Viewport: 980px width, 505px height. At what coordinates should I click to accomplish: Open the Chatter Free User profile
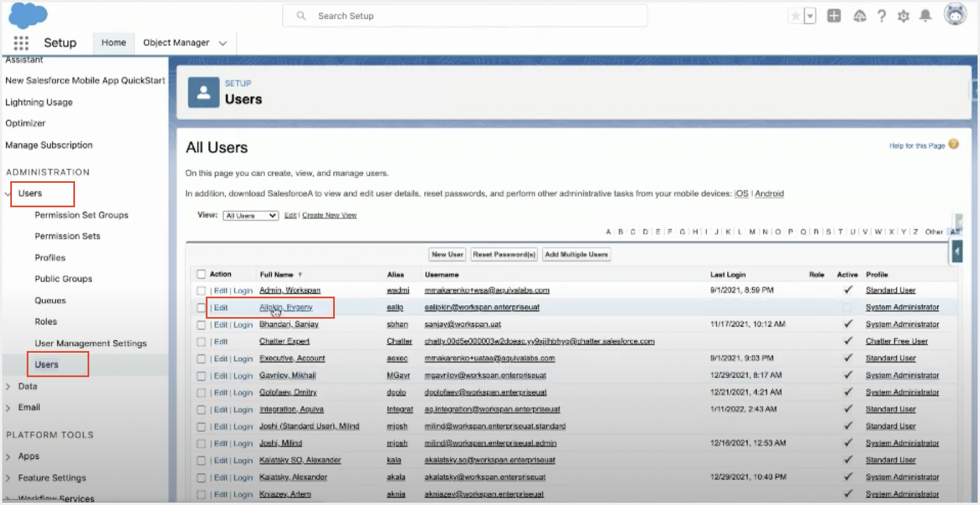tap(896, 341)
